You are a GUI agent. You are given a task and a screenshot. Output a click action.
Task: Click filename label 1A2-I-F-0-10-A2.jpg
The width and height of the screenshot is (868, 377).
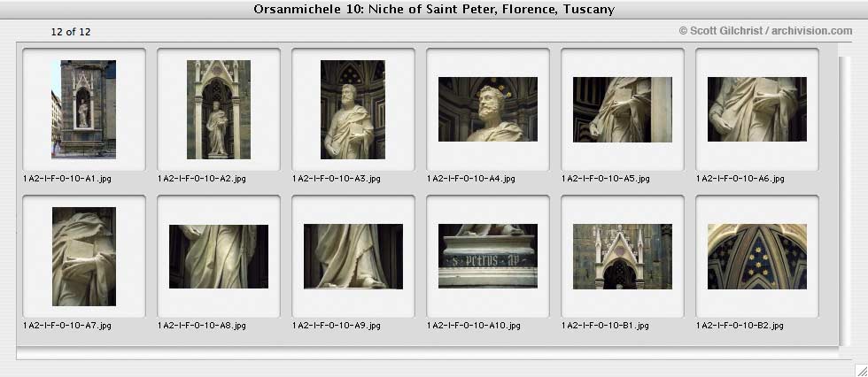pyautogui.click(x=202, y=179)
